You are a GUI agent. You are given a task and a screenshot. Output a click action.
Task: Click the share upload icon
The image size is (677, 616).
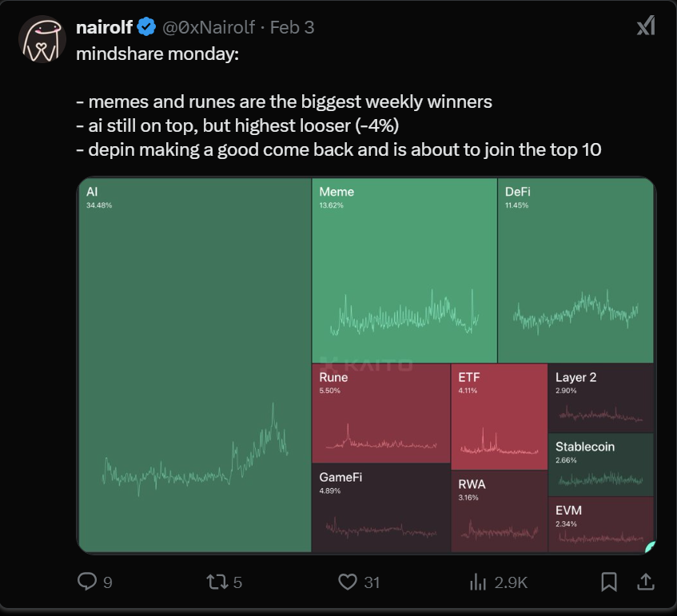(644, 582)
